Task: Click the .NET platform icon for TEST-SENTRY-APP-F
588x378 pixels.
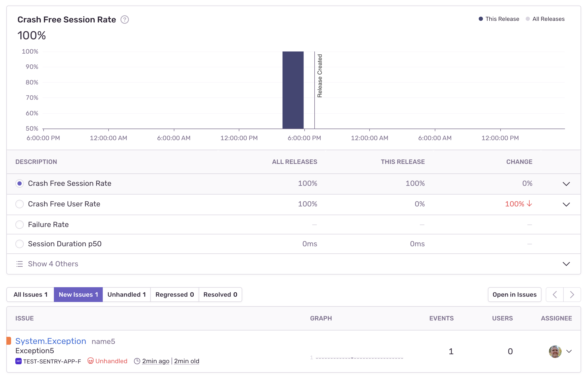Action: pos(18,361)
